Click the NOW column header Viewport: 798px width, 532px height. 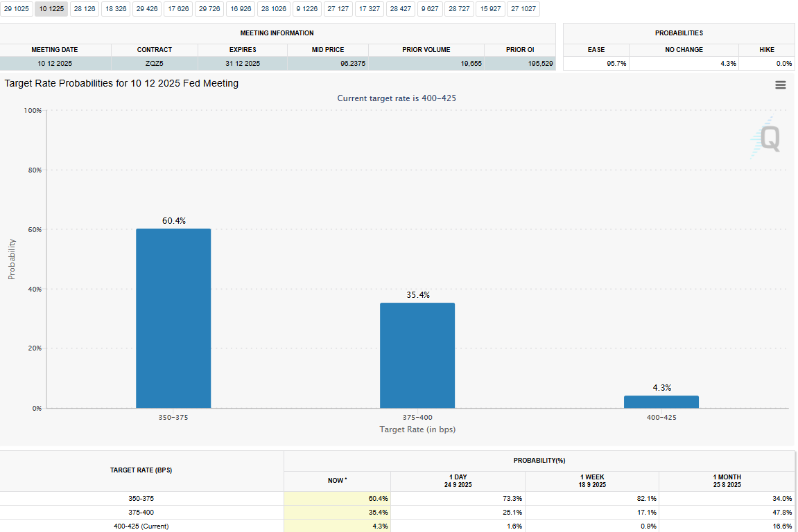[337, 481]
